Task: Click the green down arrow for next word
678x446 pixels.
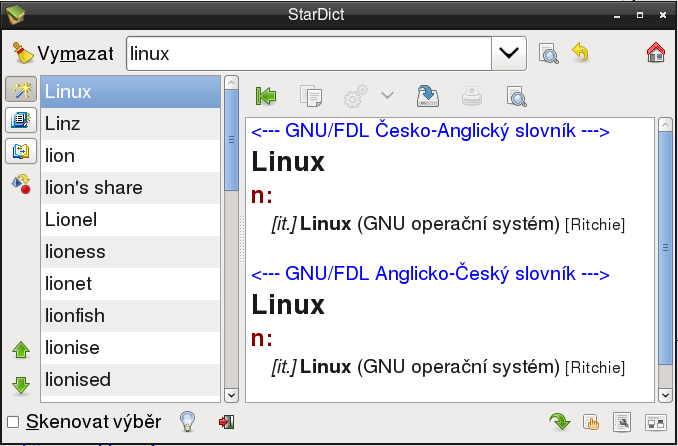Action: pyautogui.click(x=21, y=384)
